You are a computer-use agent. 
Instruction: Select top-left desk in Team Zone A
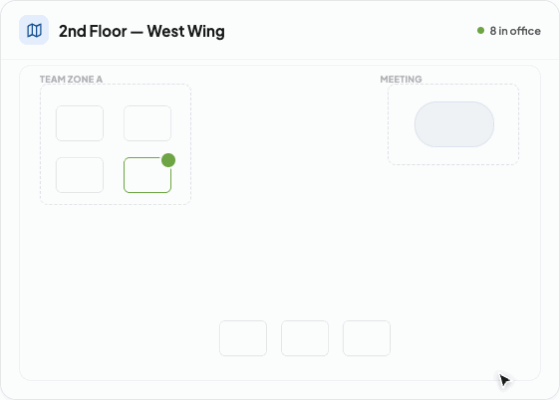(x=80, y=123)
